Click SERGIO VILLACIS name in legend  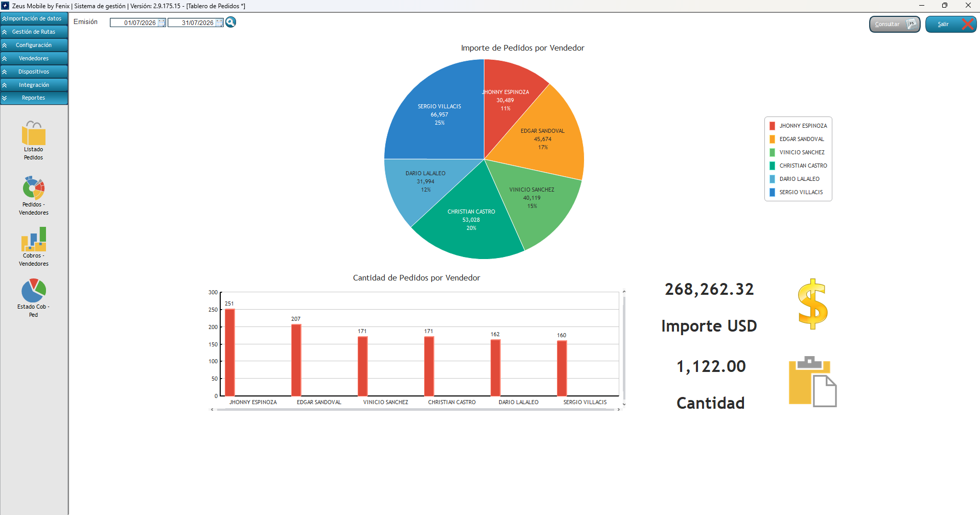[801, 192]
